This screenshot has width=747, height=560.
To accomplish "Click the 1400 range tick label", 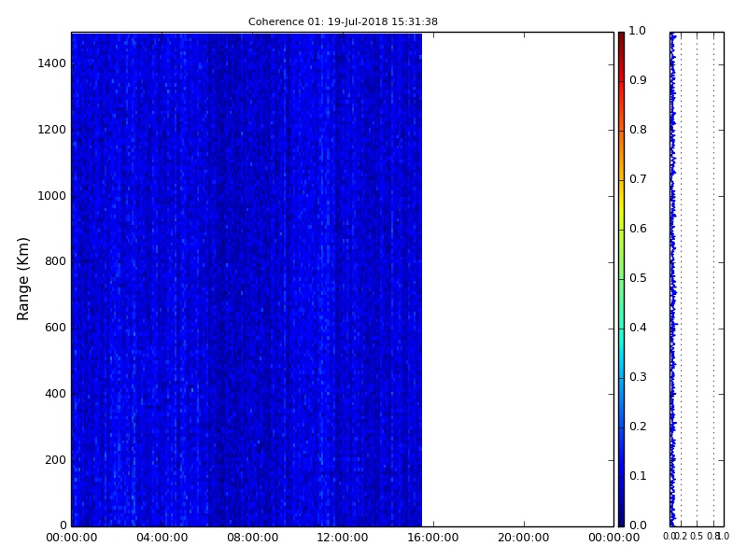I will 51,63.
